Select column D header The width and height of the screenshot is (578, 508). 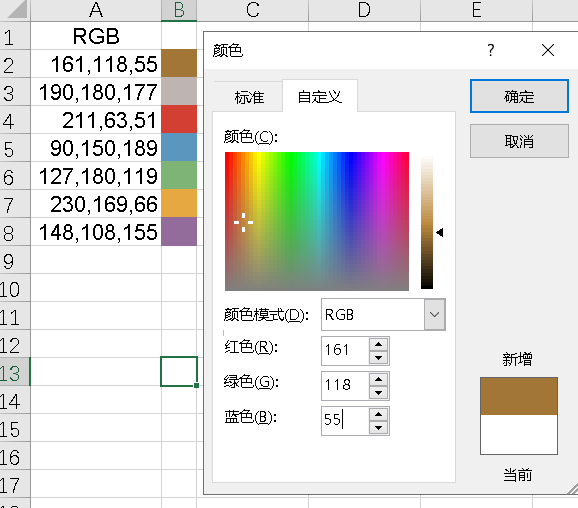364,10
